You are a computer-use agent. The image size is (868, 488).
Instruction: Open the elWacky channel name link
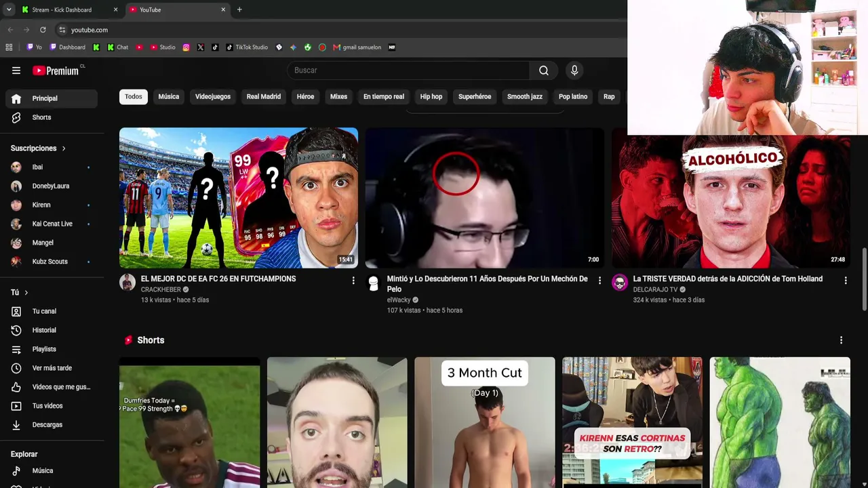click(x=399, y=300)
